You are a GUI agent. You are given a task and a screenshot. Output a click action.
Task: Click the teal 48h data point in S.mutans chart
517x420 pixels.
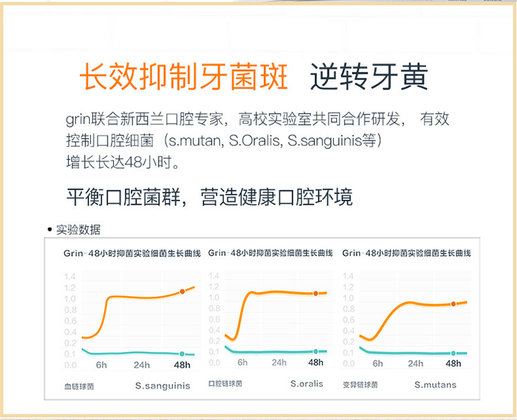coord(454,353)
